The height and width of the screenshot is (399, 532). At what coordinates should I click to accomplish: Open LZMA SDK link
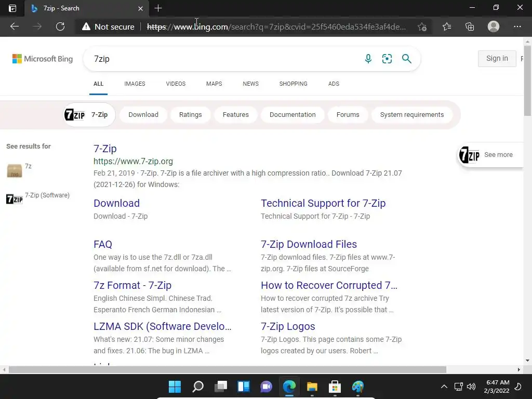(x=163, y=326)
